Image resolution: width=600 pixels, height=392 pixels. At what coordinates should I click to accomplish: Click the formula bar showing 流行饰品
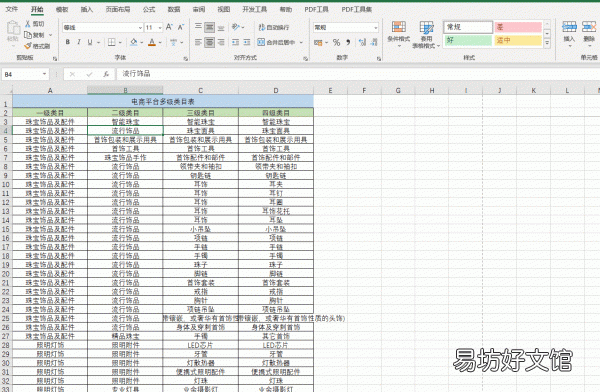tap(358, 74)
